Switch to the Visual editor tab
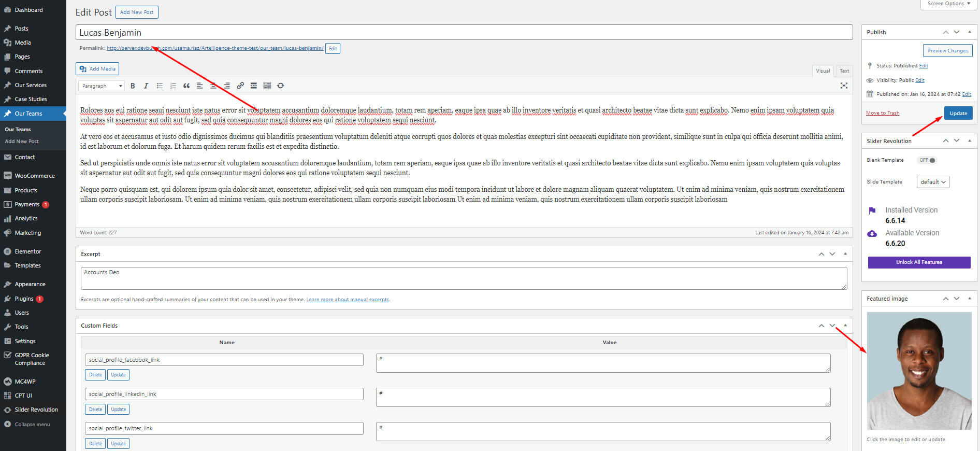Image resolution: width=980 pixels, height=451 pixels. (823, 71)
